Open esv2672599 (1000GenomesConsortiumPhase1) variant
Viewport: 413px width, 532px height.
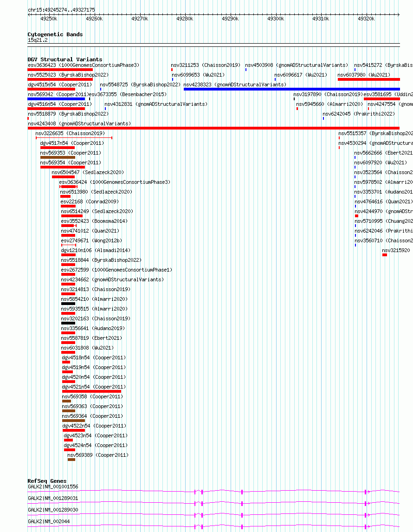pyautogui.click(x=116, y=270)
